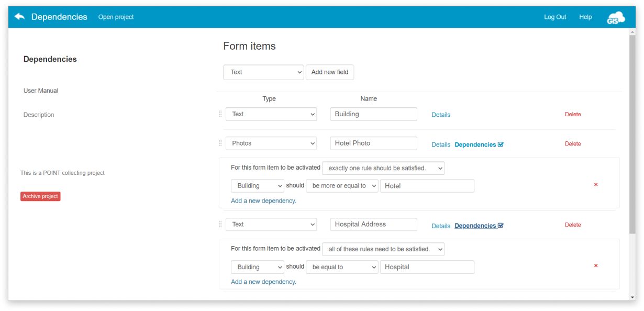Click the Type column header
Viewport: 644px width, 311px height.
[269, 98]
